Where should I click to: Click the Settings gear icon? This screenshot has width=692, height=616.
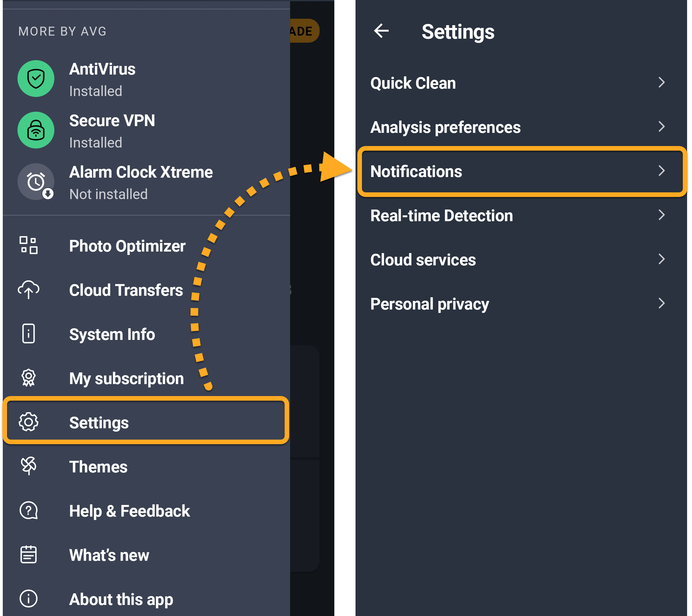(29, 422)
